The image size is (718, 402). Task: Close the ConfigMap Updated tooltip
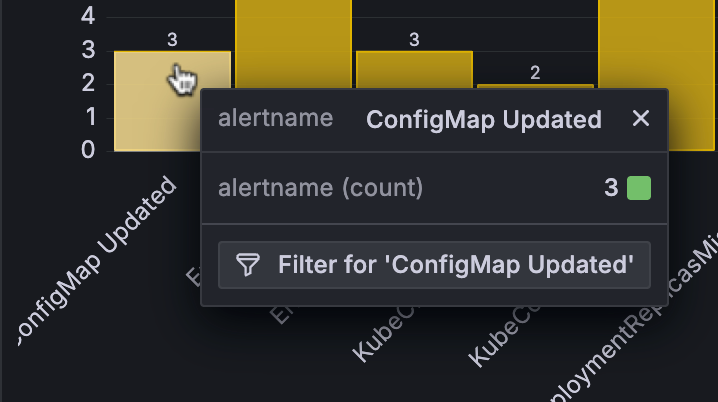coord(641,119)
